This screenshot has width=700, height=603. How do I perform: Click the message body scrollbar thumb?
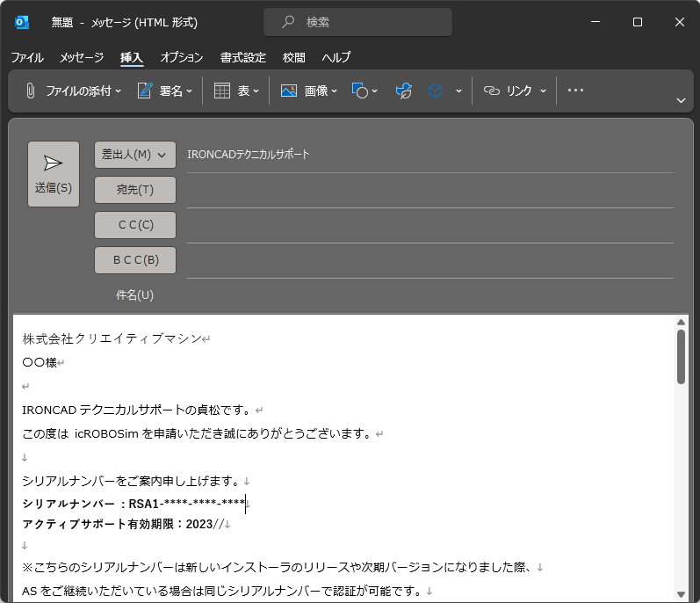click(x=681, y=357)
